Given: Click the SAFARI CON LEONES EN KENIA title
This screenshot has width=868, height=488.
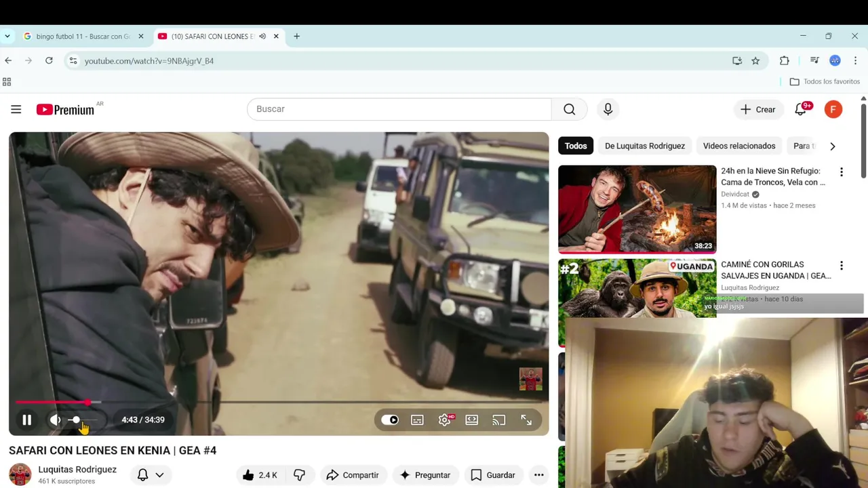Looking at the screenshot, I should click(113, 450).
